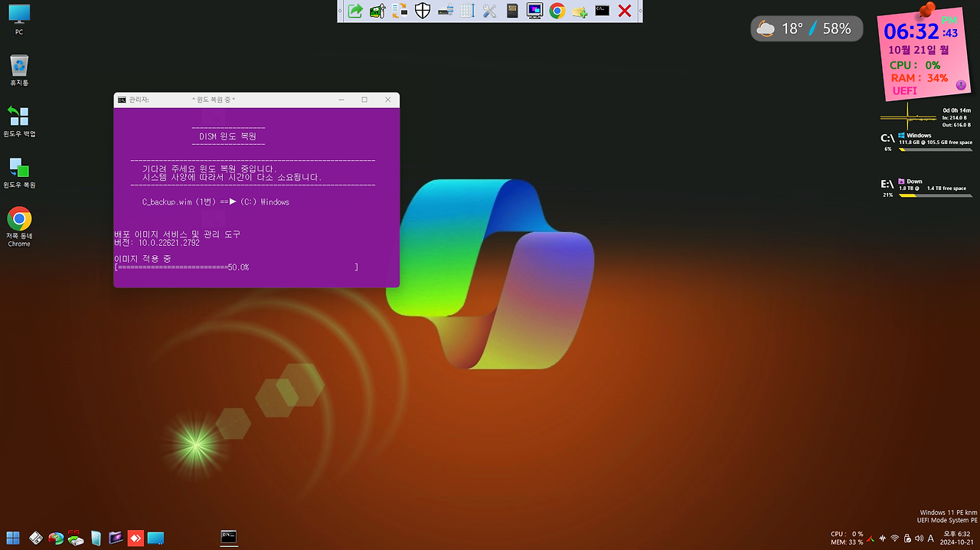Open the green share arrow launcher icon
This screenshot has width=980, height=550.
(x=355, y=11)
